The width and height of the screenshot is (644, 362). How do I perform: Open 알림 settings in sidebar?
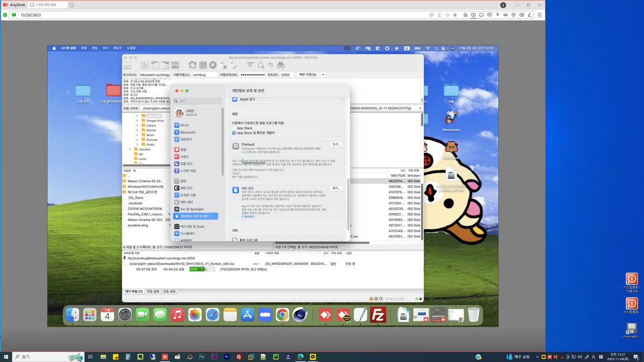pos(196,149)
